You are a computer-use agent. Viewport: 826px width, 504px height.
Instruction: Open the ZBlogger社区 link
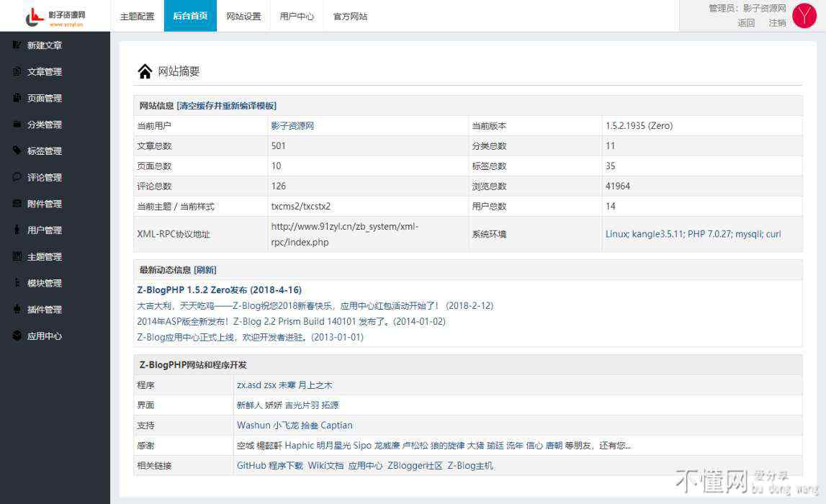click(415, 466)
